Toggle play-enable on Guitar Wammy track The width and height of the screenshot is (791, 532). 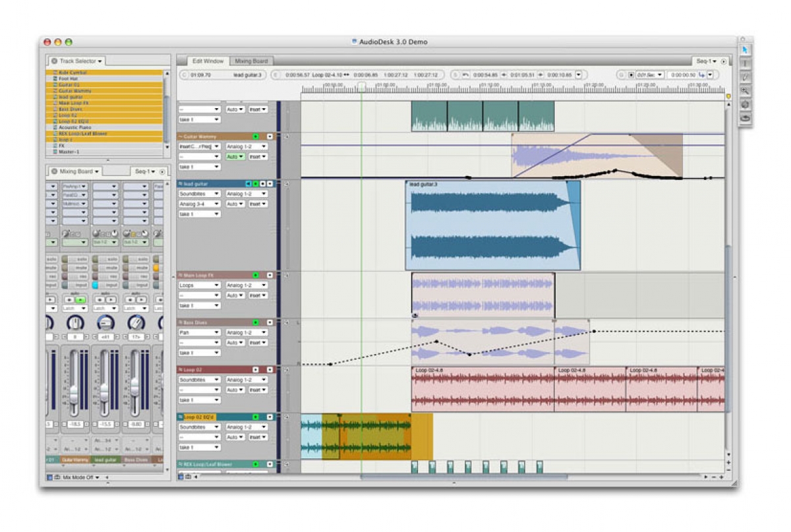256,136
